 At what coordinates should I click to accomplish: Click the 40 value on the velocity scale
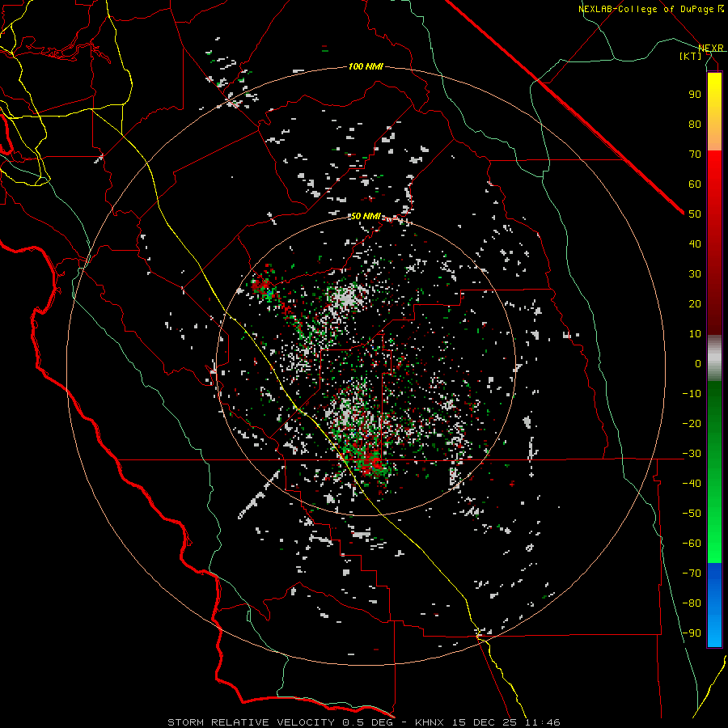[695, 244]
